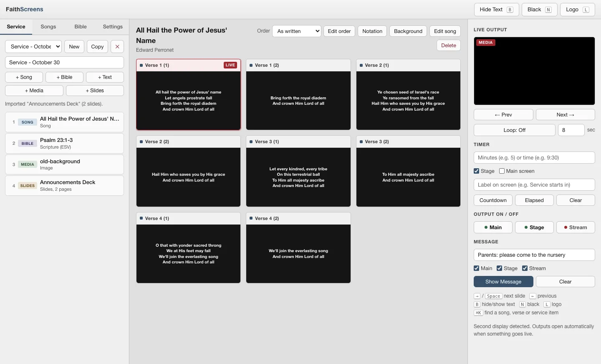This screenshot has width=601, height=364.
Task: Click the loop seconds input field
Action: (571, 130)
